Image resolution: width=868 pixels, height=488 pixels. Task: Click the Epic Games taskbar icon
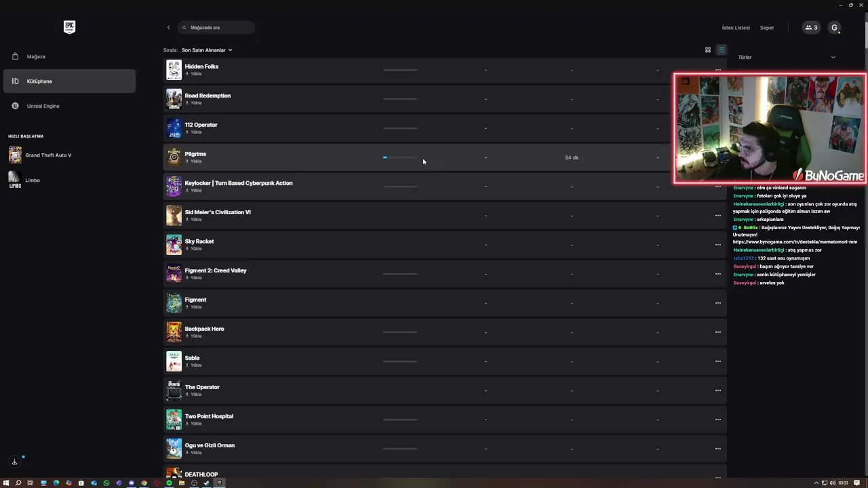[x=219, y=483]
